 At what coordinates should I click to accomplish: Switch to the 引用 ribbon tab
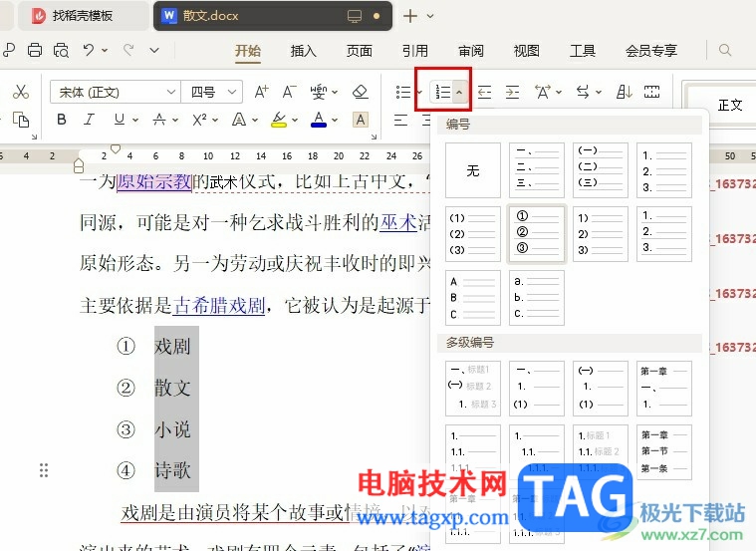[415, 50]
